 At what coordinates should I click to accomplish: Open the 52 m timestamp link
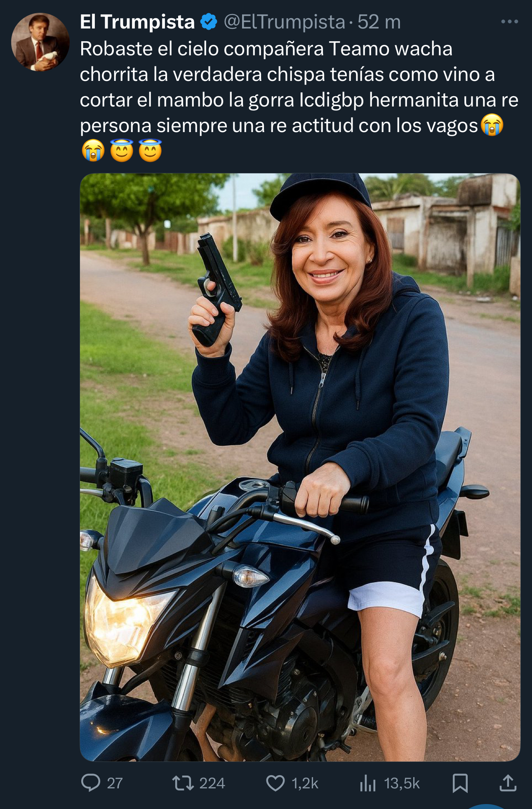(379, 22)
